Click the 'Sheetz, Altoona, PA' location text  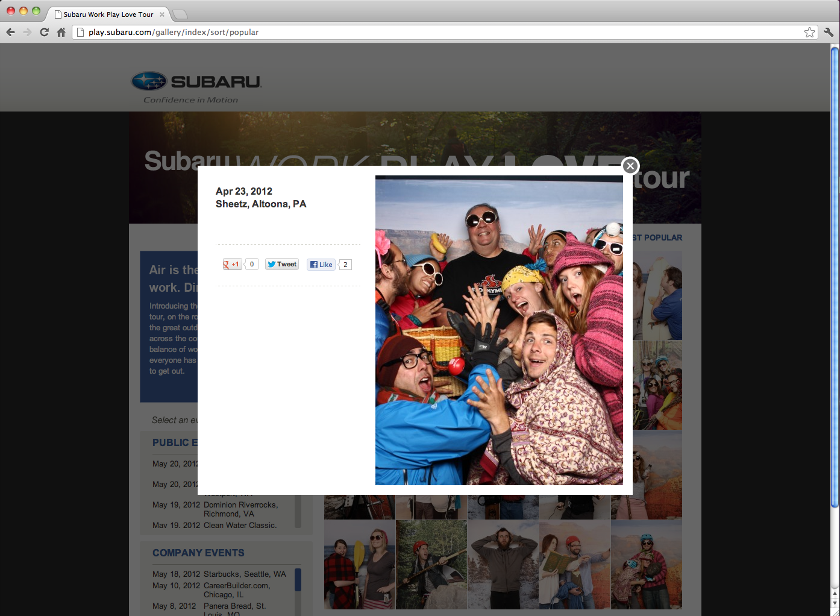point(261,204)
